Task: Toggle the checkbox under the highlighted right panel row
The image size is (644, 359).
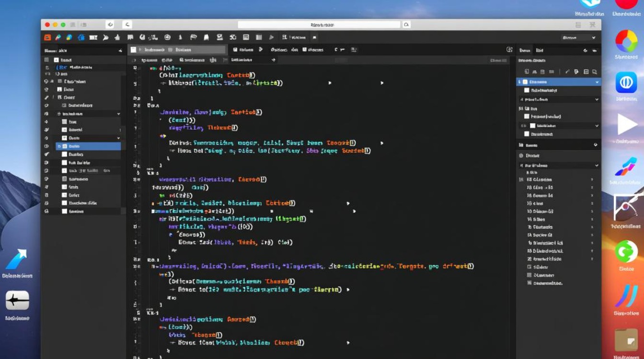Action: (x=527, y=90)
